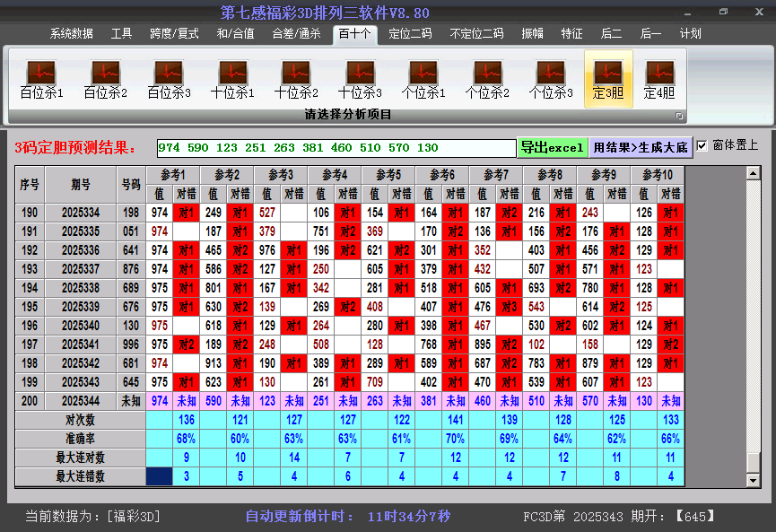Toggle the 窗体置上 checkbox

(702, 145)
